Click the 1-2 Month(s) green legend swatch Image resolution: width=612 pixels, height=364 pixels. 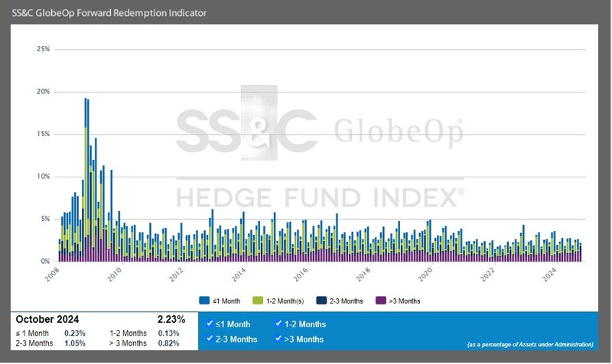pos(259,301)
